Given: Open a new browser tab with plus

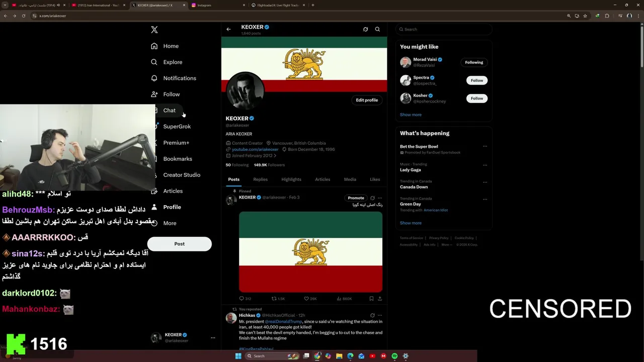Looking at the screenshot, I should coord(313,5).
